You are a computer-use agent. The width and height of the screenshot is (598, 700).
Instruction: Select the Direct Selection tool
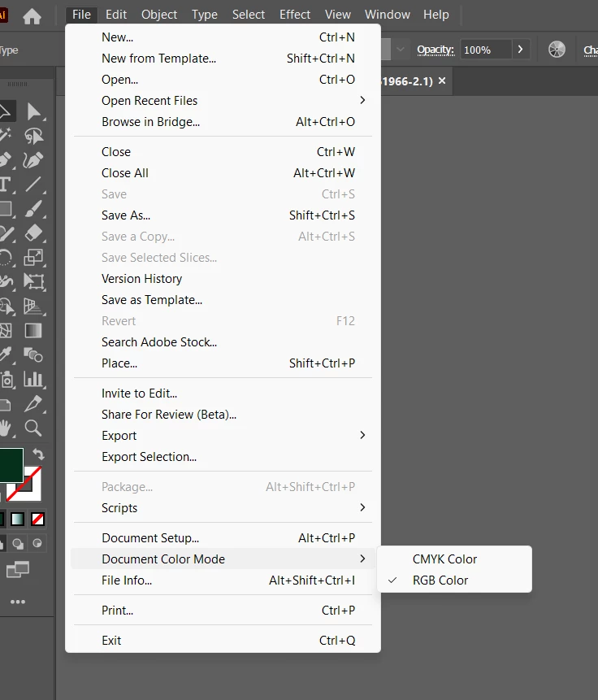[x=34, y=111]
